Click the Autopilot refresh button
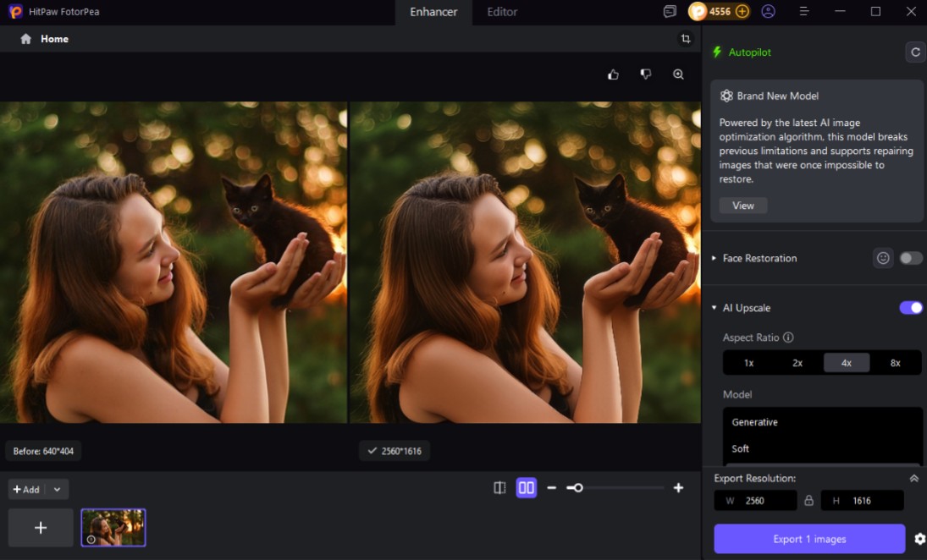Screen dimensions: 927x560 point(915,52)
